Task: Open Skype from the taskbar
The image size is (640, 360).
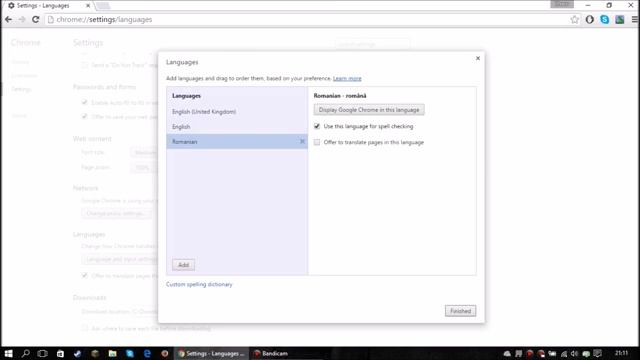Action: tap(130, 353)
